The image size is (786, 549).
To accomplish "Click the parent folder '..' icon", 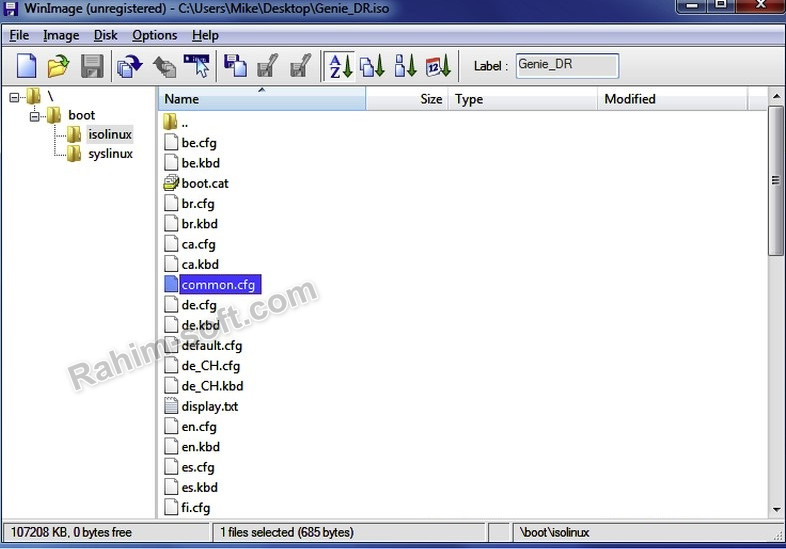I will pyautogui.click(x=170, y=121).
